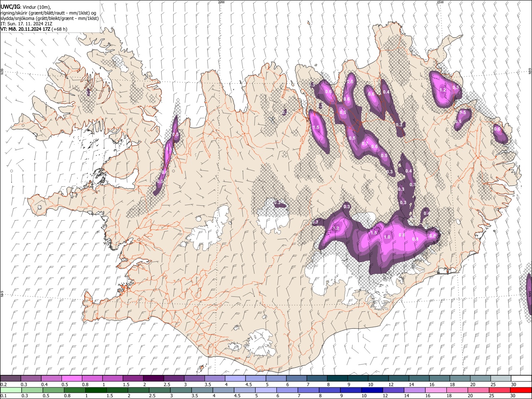The width and height of the screenshot is (532, 399).
Task: Click the '20W' longitude label at map top
Action: click(x=221, y=2)
